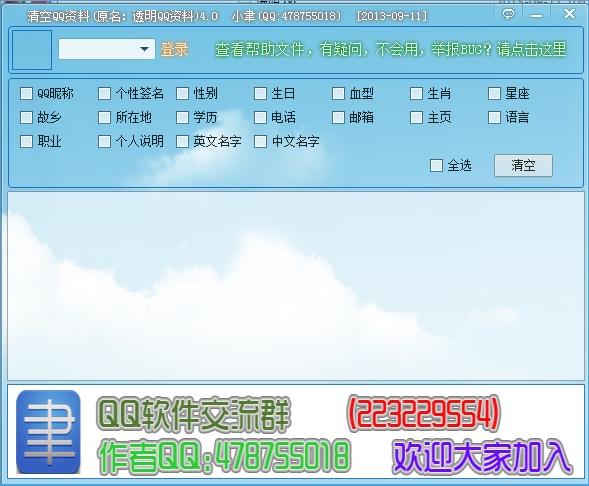The width and height of the screenshot is (589, 486).
Task: Tick the 邮箱 checkbox
Action: coord(338,118)
